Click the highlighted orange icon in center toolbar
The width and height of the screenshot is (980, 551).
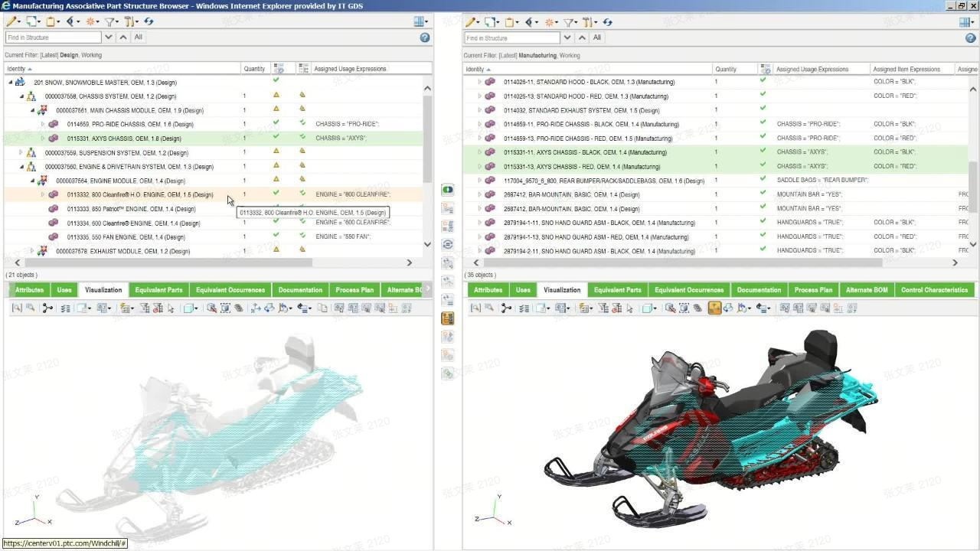click(x=448, y=318)
